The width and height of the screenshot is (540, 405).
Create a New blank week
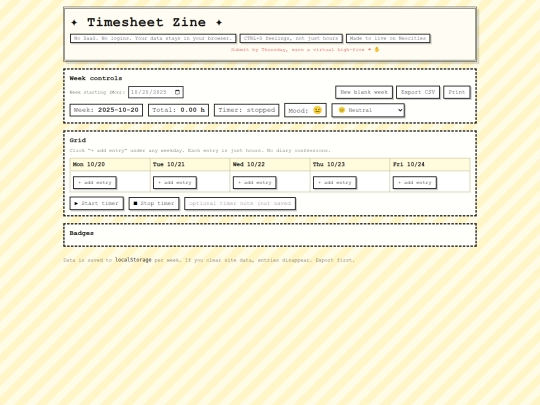[364, 92]
